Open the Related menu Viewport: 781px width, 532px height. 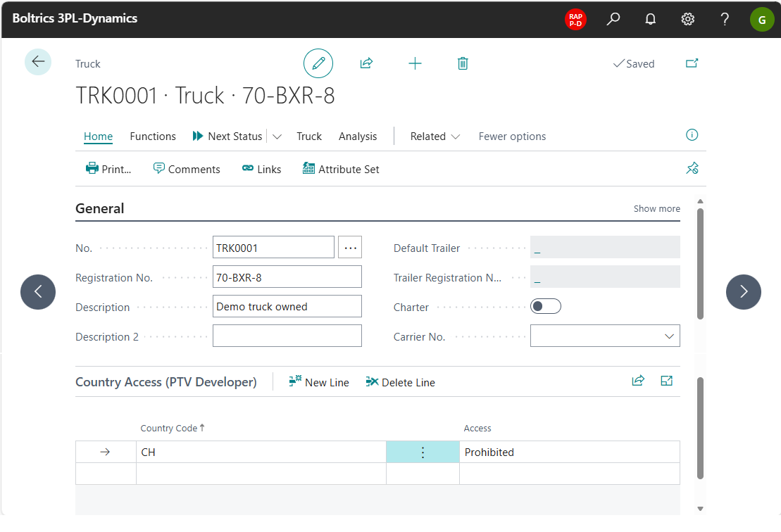[435, 136]
